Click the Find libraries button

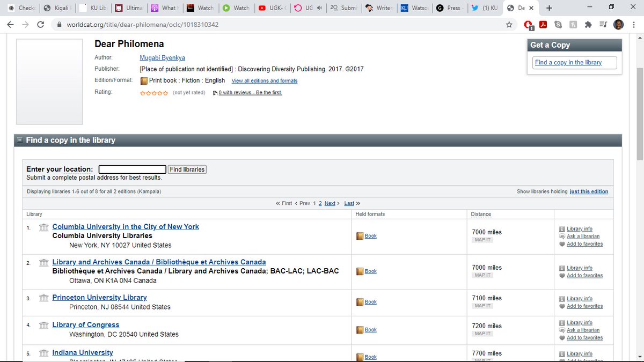point(187,169)
